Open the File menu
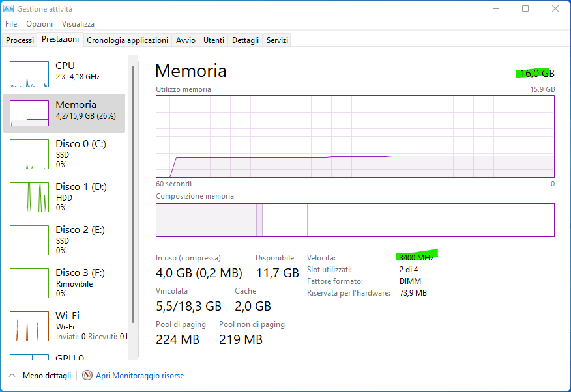 (x=11, y=24)
